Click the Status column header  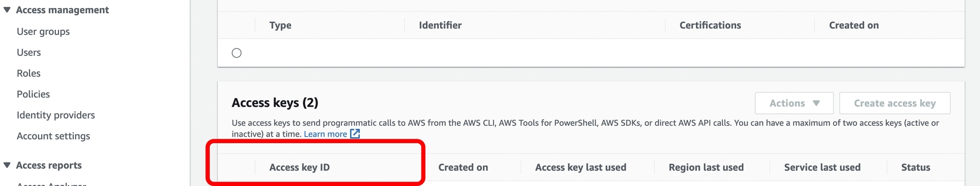[915, 167]
